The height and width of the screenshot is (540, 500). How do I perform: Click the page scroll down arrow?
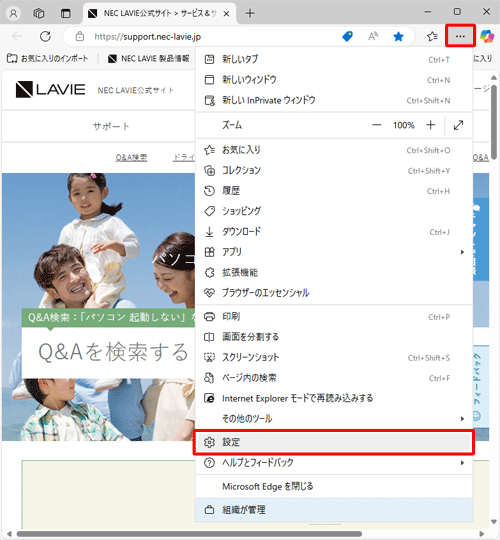(494, 521)
